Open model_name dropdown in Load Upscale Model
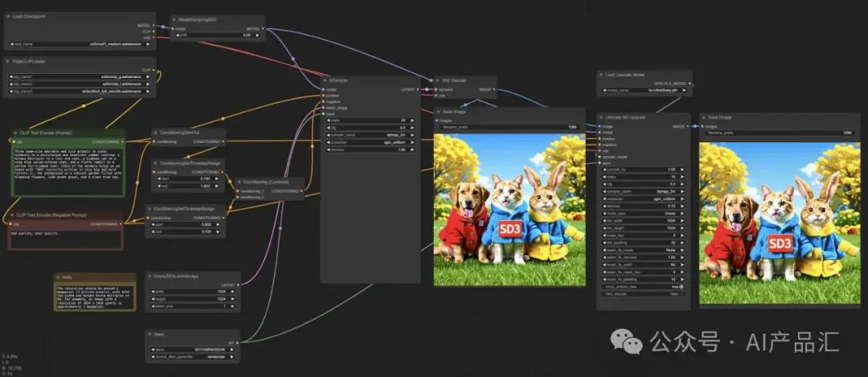 click(x=644, y=90)
